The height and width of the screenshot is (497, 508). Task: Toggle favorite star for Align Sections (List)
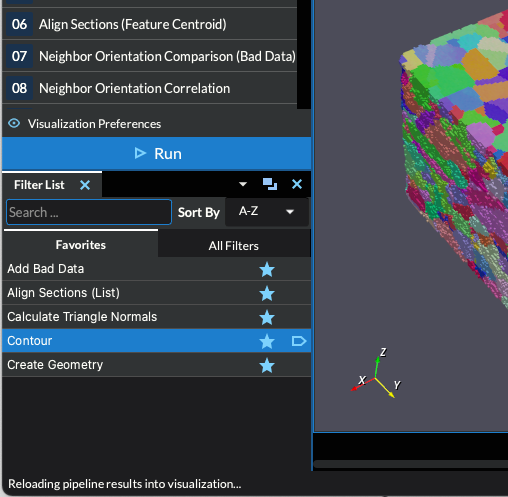pos(267,293)
